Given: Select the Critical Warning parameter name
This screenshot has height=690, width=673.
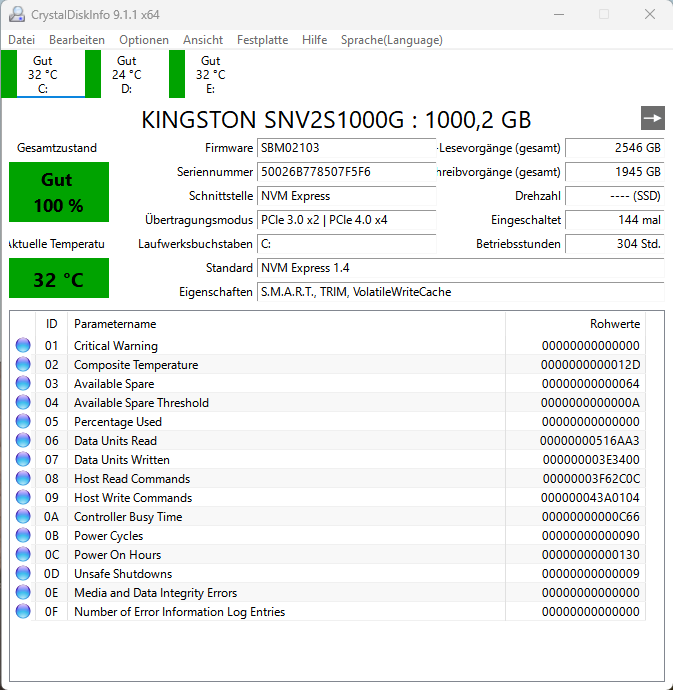Looking at the screenshot, I should [116, 346].
